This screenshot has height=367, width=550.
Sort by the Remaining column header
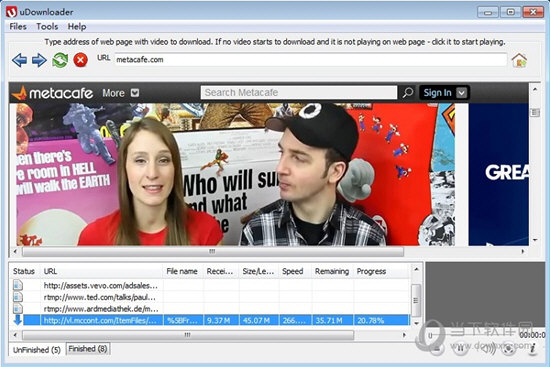click(x=332, y=271)
